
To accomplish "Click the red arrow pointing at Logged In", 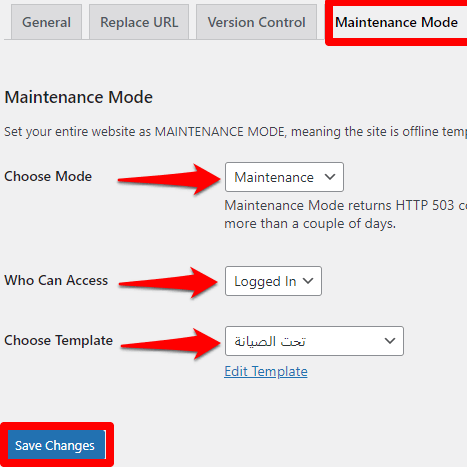I will click(x=168, y=283).
